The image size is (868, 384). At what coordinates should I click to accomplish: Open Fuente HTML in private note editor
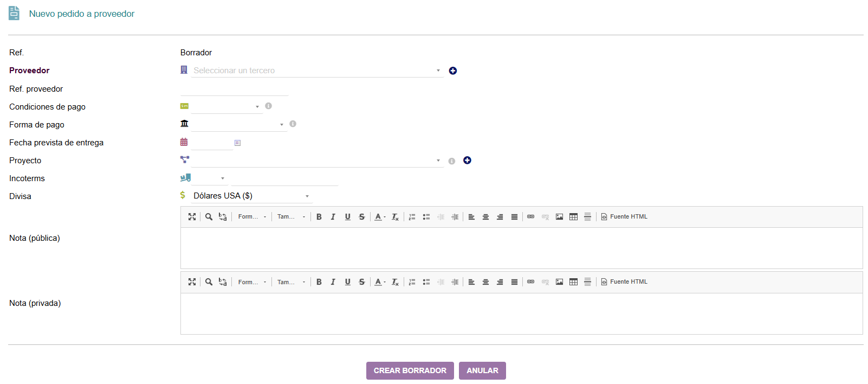pos(624,282)
